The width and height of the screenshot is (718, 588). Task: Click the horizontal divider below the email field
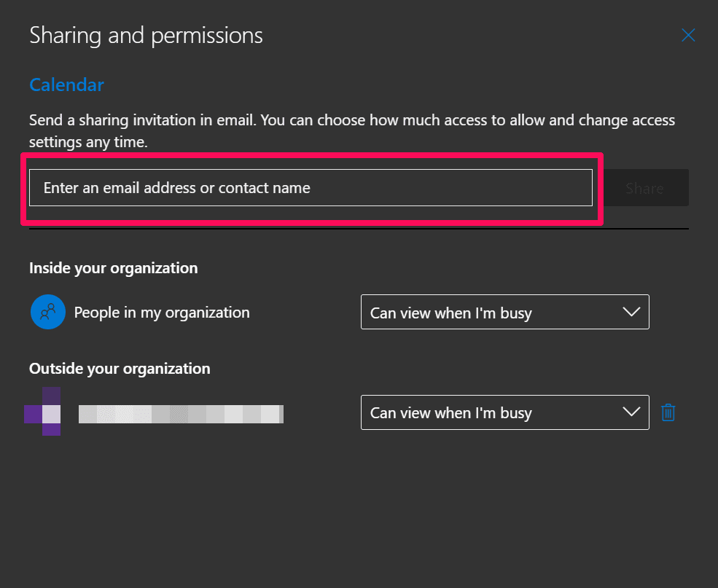point(359,230)
